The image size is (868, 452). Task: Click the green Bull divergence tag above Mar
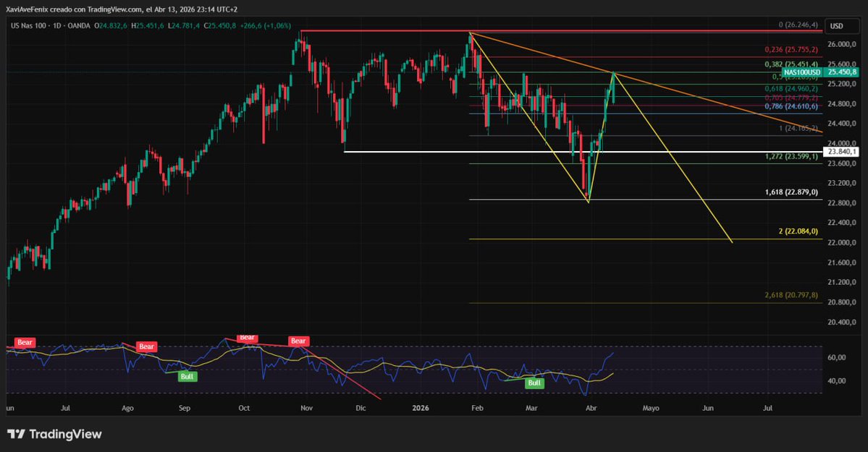pos(534,383)
